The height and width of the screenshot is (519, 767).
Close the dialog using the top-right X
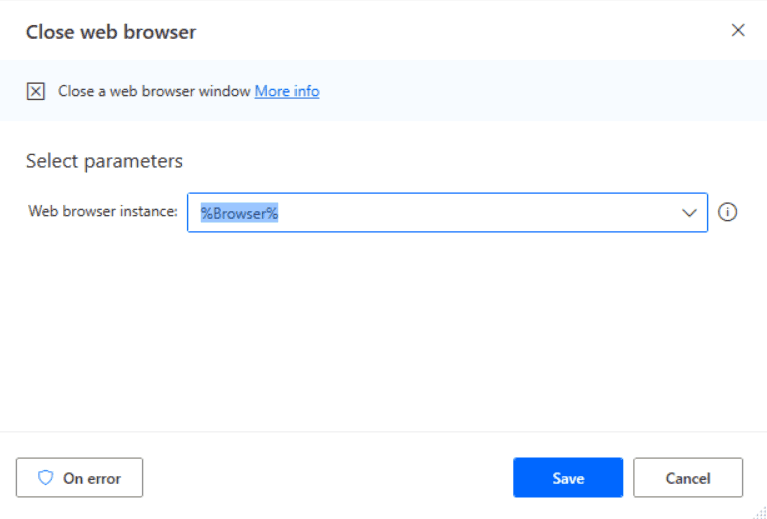click(738, 30)
